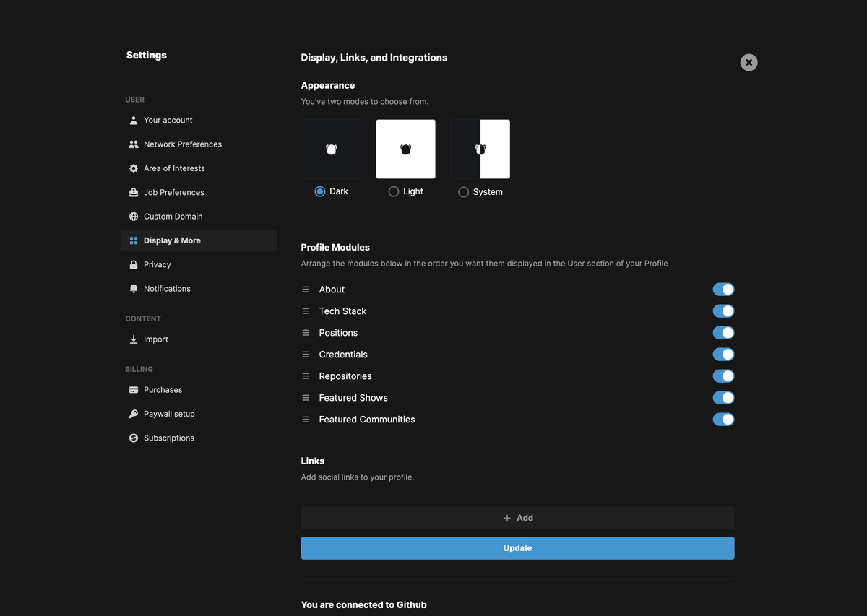Go to Paywall setup settings

click(x=169, y=414)
